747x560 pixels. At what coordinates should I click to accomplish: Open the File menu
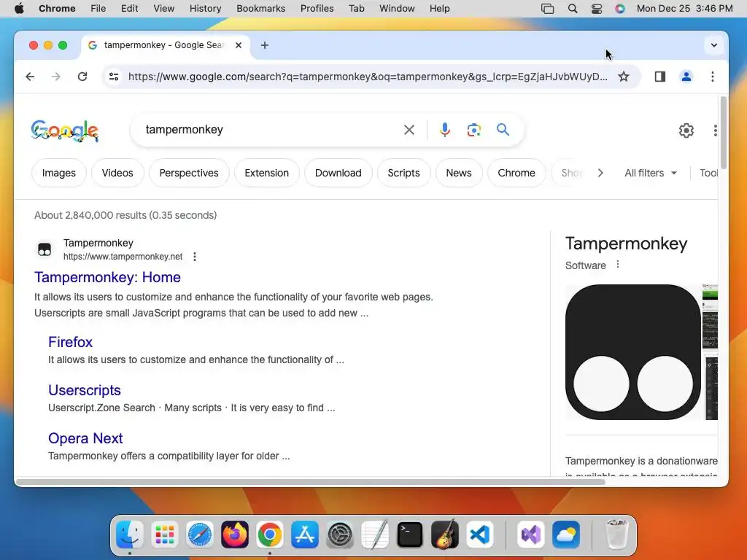[x=98, y=9]
